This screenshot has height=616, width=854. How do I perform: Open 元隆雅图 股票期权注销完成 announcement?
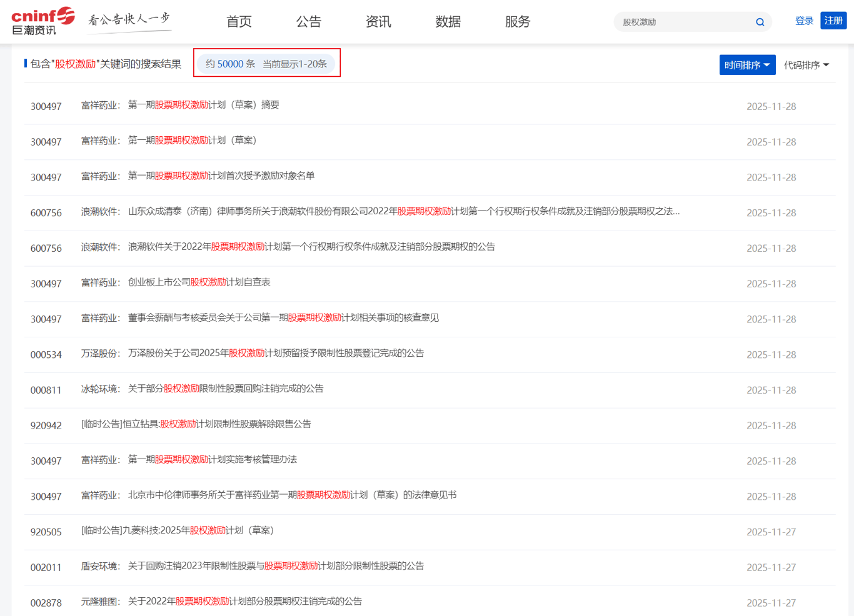[245, 602]
